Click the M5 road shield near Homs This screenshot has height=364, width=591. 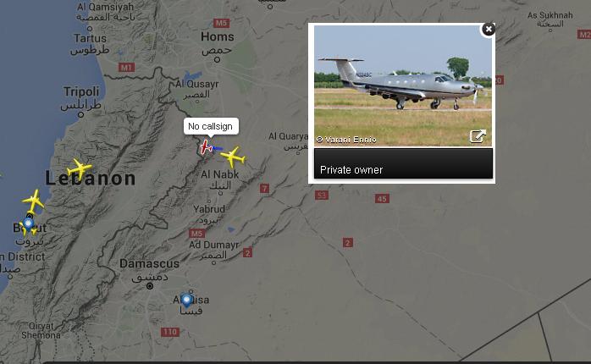[x=221, y=23]
